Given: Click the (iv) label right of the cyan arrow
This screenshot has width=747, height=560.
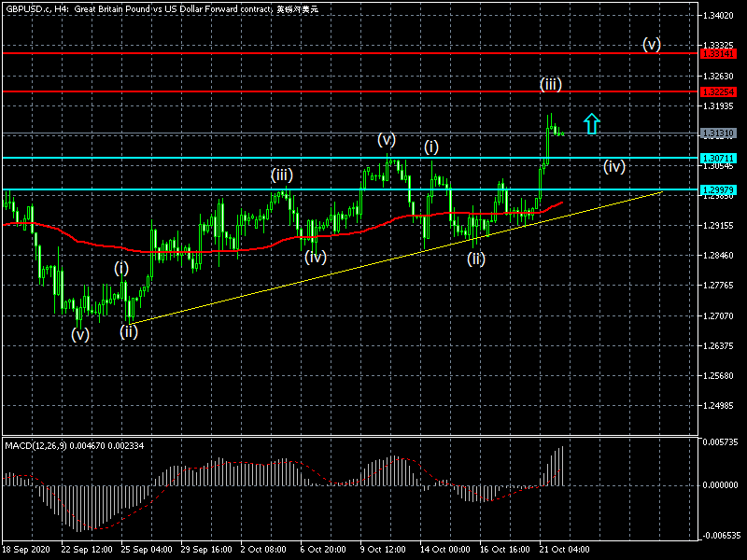Looking at the screenshot, I should pyautogui.click(x=613, y=166).
